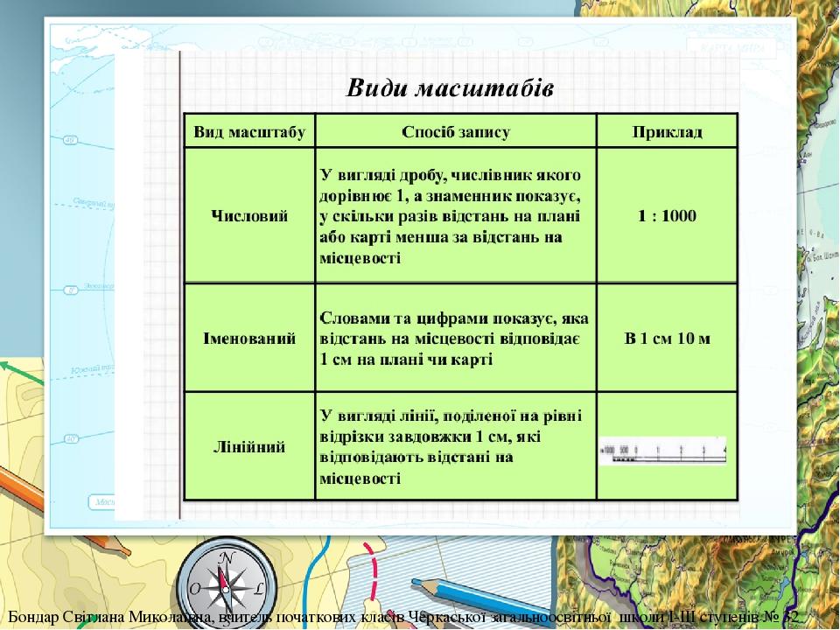Click the example value '1 : 1000'
The height and width of the screenshot is (630, 840).
667,216
